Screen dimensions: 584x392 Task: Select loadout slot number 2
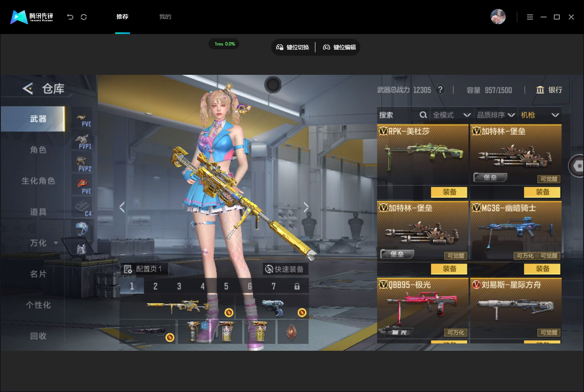(155, 286)
